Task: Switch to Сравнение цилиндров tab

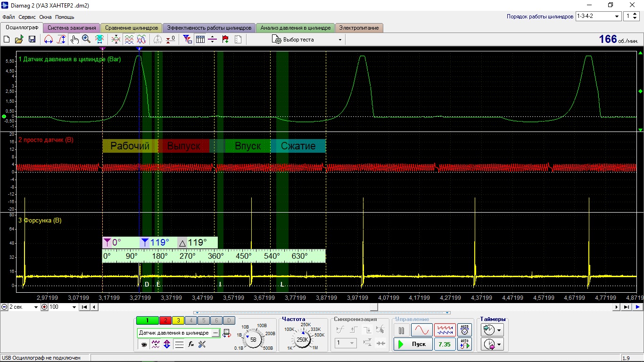Action: coord(132,28)
